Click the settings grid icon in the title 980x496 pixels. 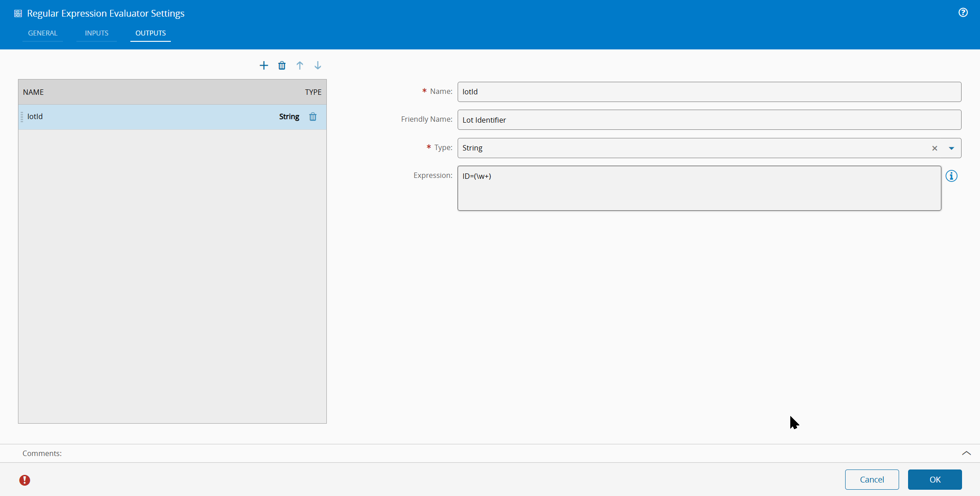point(18,13)
